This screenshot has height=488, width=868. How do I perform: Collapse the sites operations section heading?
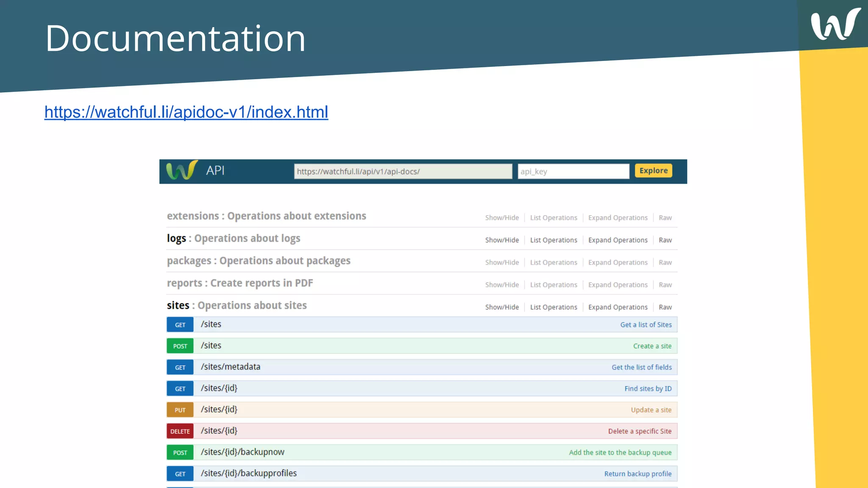237,305
